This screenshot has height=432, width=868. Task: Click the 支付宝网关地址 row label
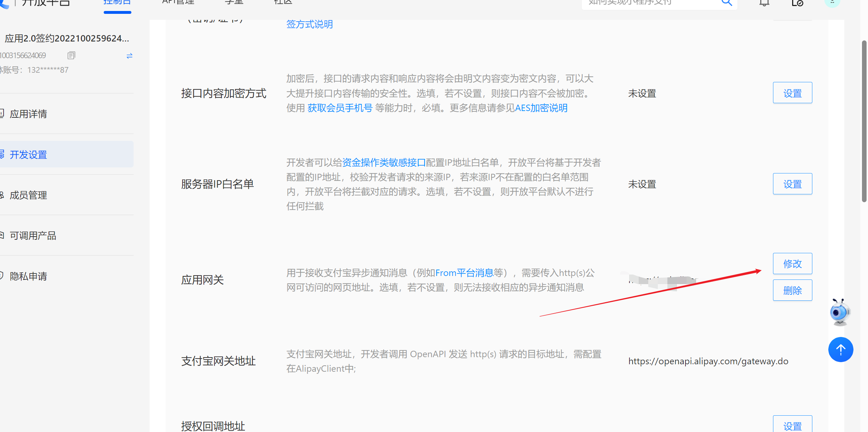click(x=218, y=361)
